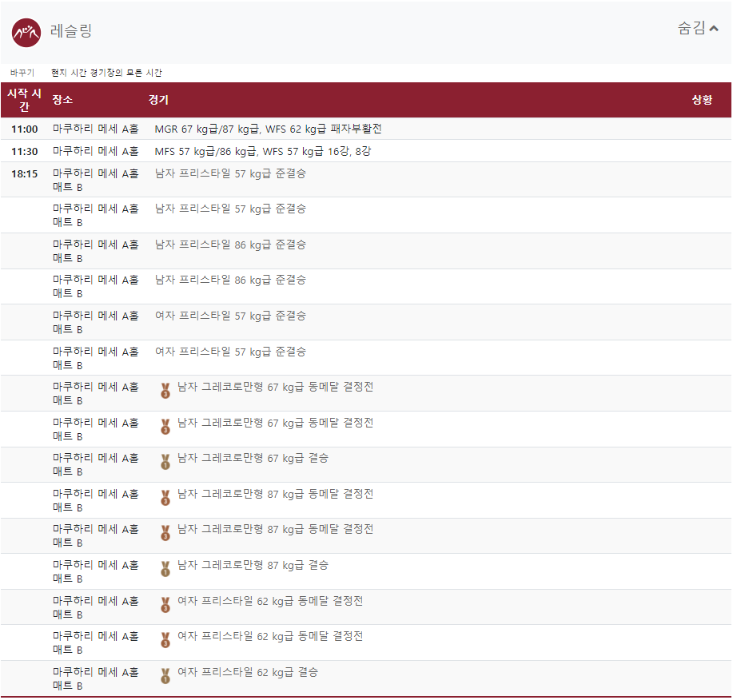Image resolution: width=733 pixels, height=700 pixels.
Task: Click second bronze medal icon for 여자 프리스타일 62 kg급
Action: click(x=165, y=640)
